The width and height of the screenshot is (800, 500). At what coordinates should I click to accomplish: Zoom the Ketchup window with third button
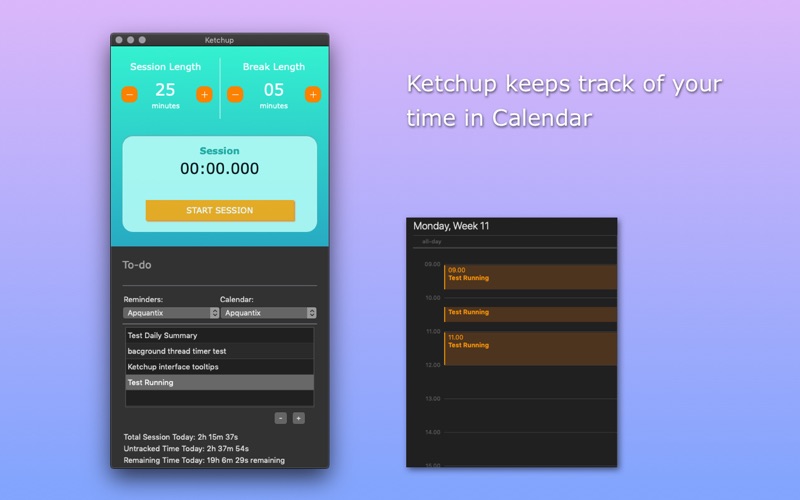142,40
